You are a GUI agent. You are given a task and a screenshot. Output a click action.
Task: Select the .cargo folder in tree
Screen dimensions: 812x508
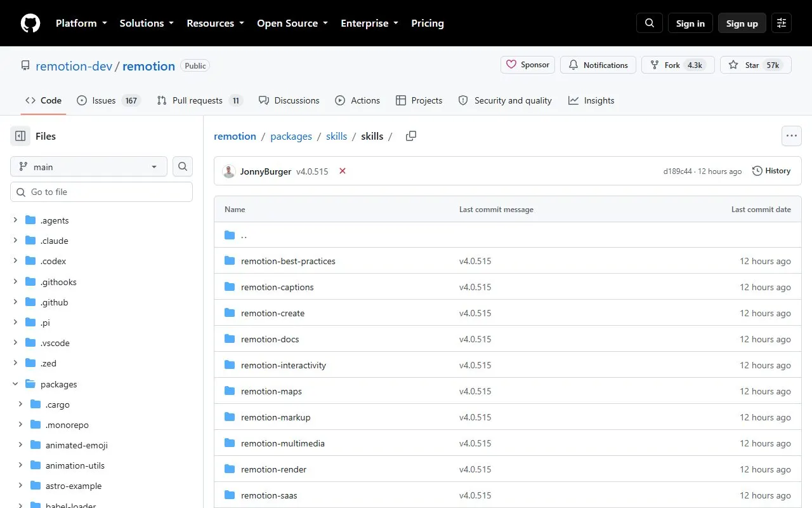(58, 404)
